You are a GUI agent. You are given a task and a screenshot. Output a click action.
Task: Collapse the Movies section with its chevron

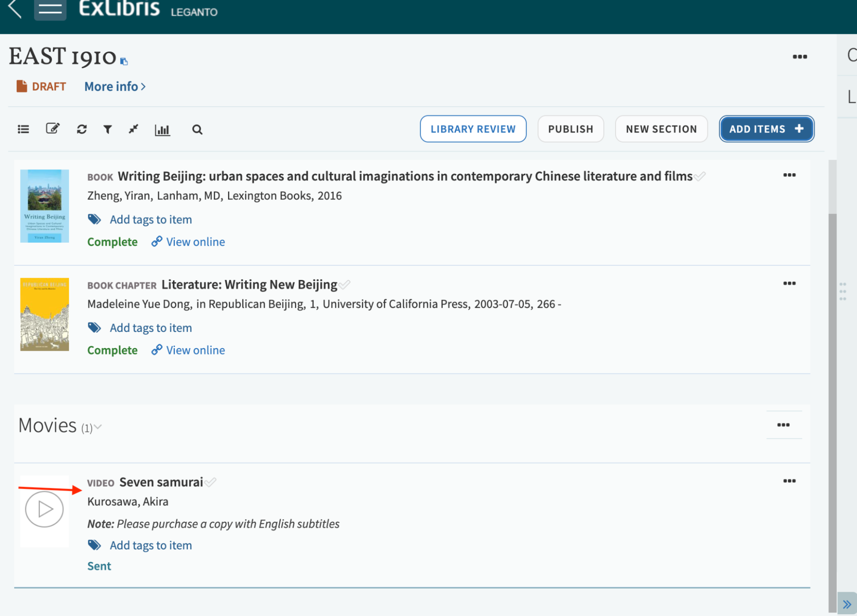(98, 427)
